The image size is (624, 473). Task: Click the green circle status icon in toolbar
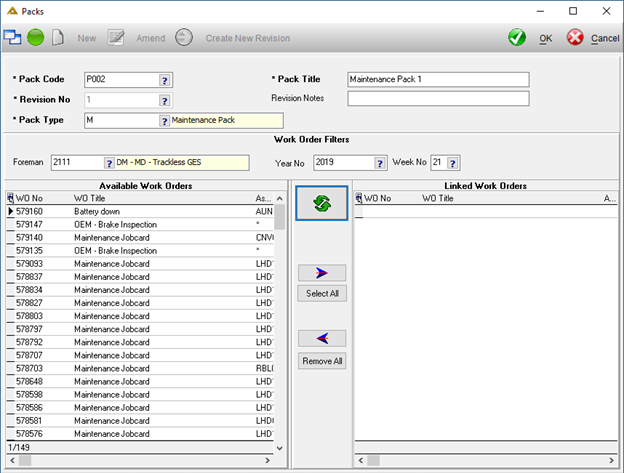click(35, 38)
